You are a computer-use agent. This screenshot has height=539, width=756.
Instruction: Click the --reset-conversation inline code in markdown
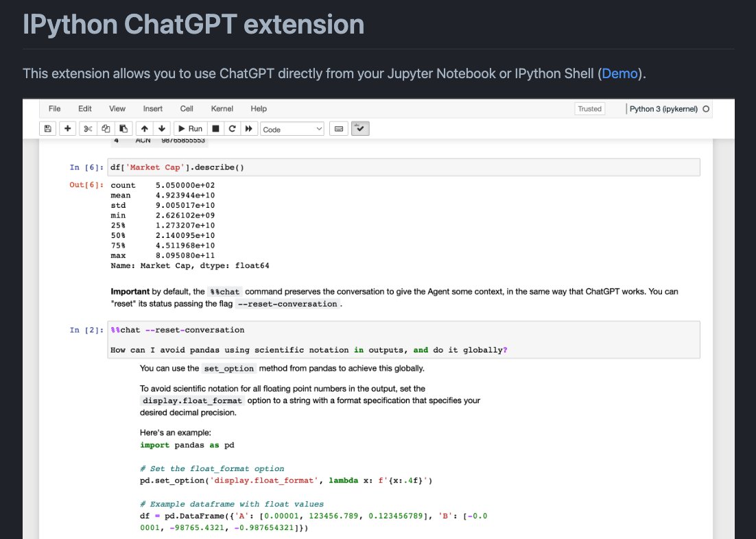click(287, 304)
